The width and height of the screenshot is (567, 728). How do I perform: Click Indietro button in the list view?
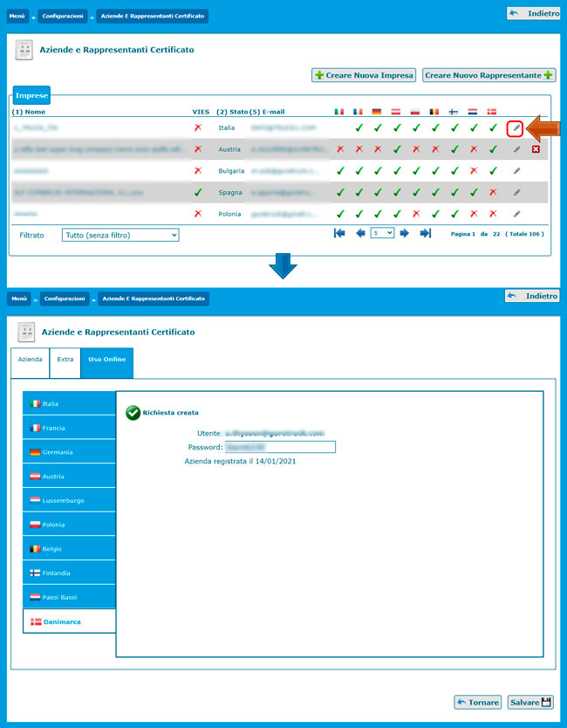pyautogui.click(x=534, y=13)
